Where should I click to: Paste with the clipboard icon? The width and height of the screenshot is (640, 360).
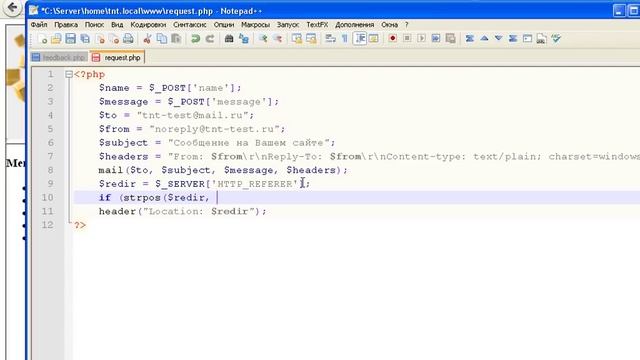(176, 39)
